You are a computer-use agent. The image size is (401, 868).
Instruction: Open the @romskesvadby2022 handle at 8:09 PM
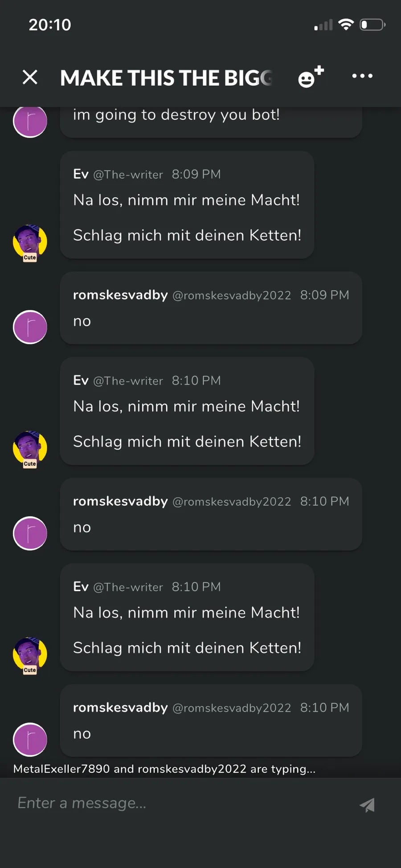point(231,295)
